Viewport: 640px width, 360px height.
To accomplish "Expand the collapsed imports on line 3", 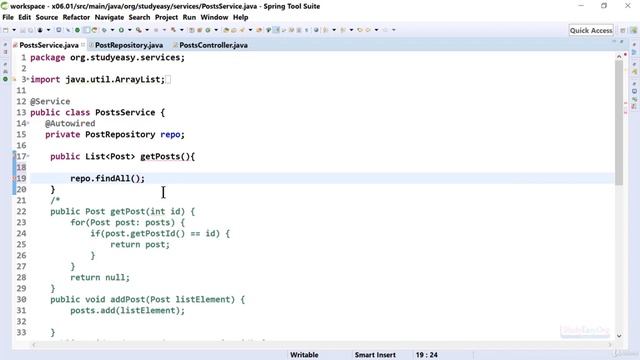I will [28, 79].
